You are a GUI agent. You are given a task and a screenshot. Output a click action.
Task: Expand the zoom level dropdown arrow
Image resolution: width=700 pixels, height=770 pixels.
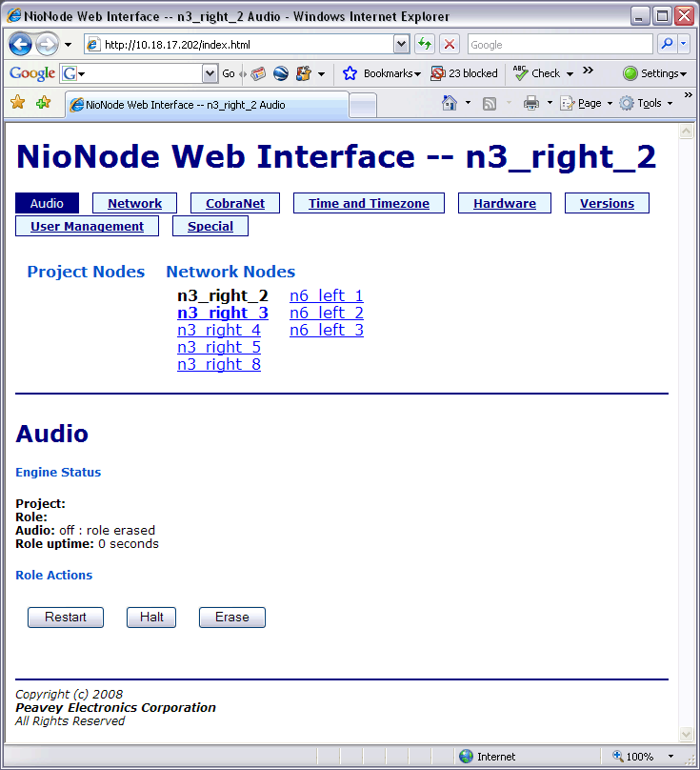tap(670, 757)
